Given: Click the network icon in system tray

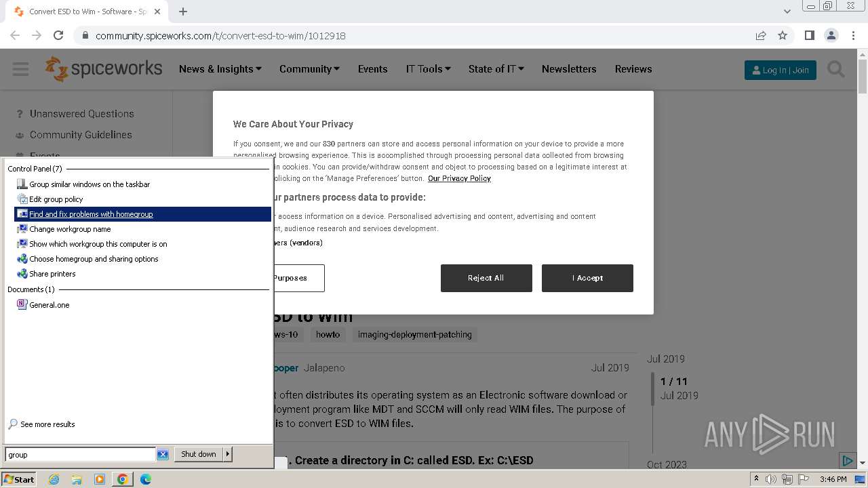Looking at the screenshot, I should [787, 479].
